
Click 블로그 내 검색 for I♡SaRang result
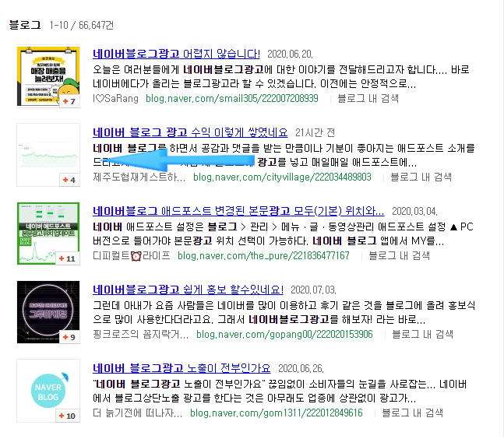tap(368, 99)
